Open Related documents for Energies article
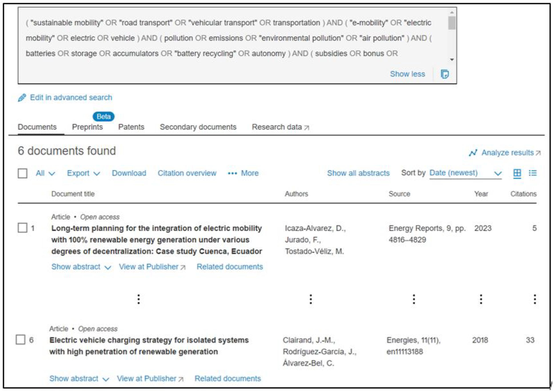Viewport: 554px width, 392px height. point(228,378)
